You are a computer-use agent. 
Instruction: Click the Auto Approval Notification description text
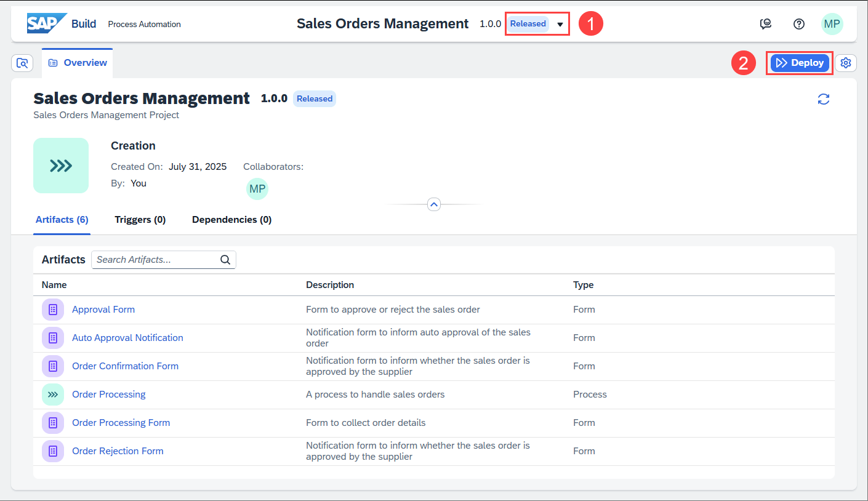click(419, 338)
